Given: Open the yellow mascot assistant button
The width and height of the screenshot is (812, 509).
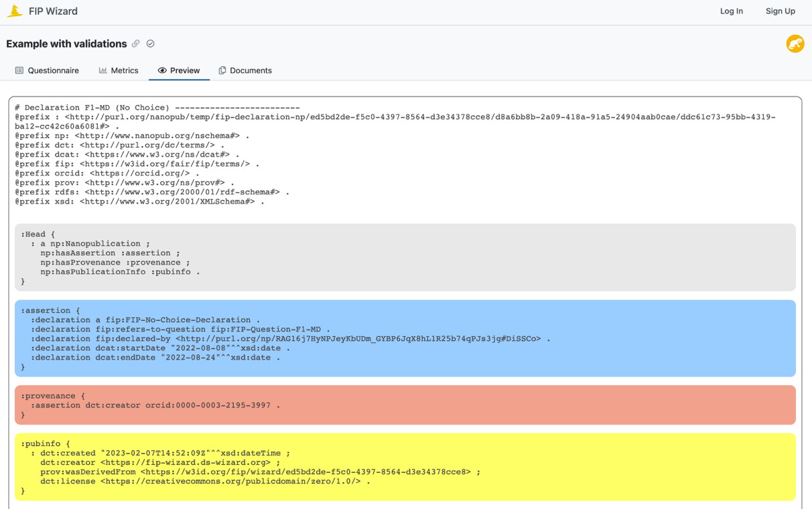Looking at the screenshot, I should pos(795,44).
